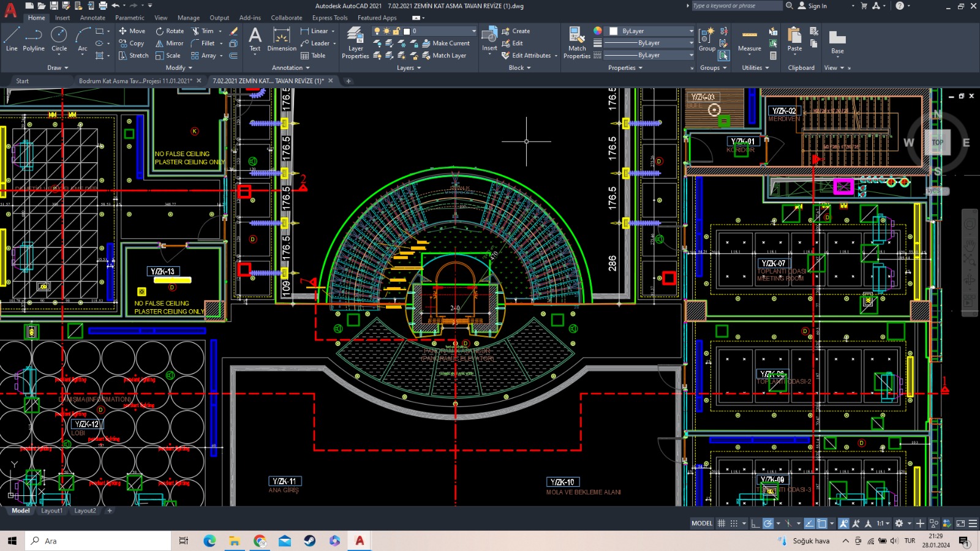Open the Layout1 tab
980x551 pixels.
pos(51,511)
